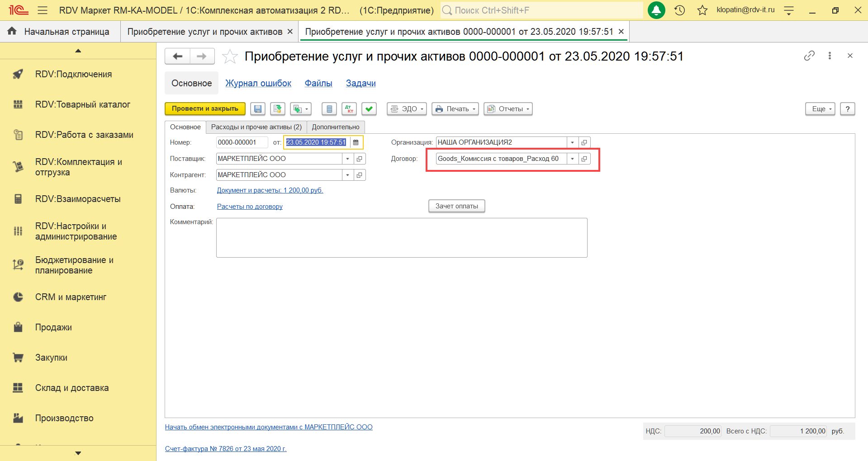Open the Организация dropdown list
868x461 pixels.
coord(573,142)
